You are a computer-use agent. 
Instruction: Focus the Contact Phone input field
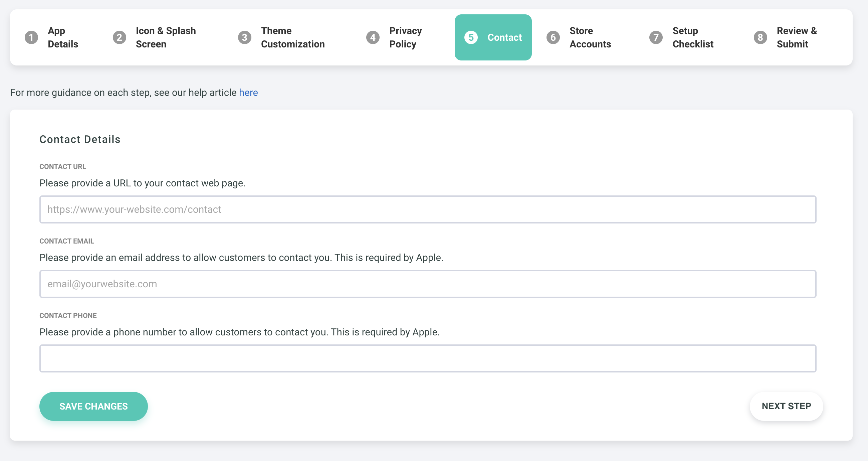tap(428, 358)
